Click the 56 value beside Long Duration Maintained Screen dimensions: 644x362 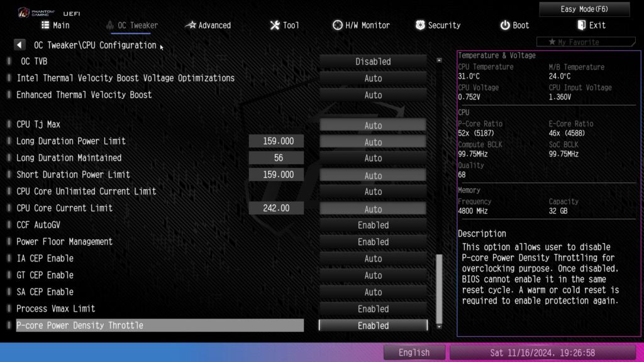[x=277, y=158]
